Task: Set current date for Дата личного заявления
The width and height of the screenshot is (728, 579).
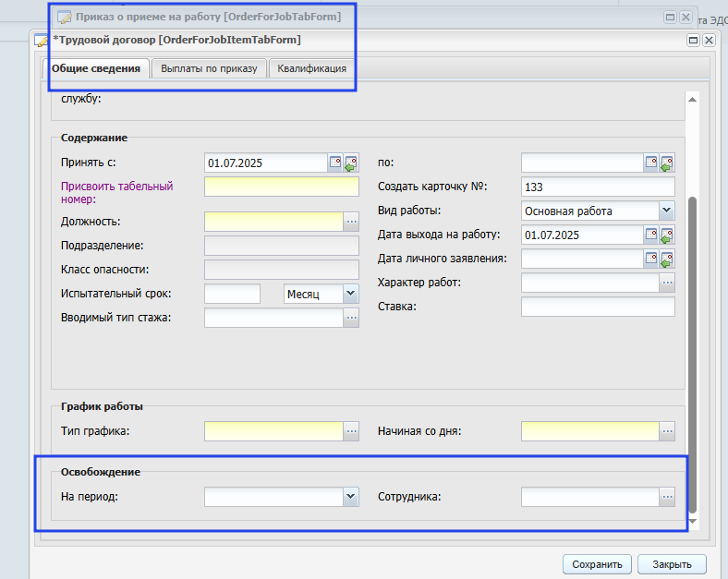Action: [x=667, y=259]
